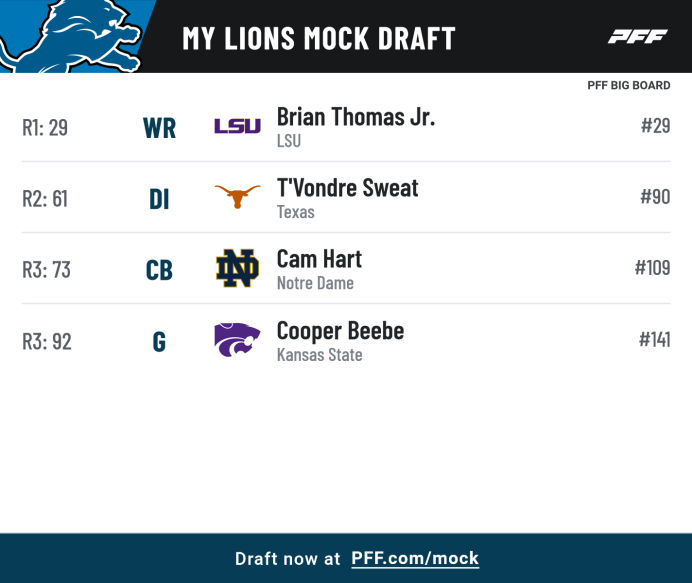Select player name Cam Hart
This screenshot has height=583, width=692.
pyautogui.click(x=319, y=259)
